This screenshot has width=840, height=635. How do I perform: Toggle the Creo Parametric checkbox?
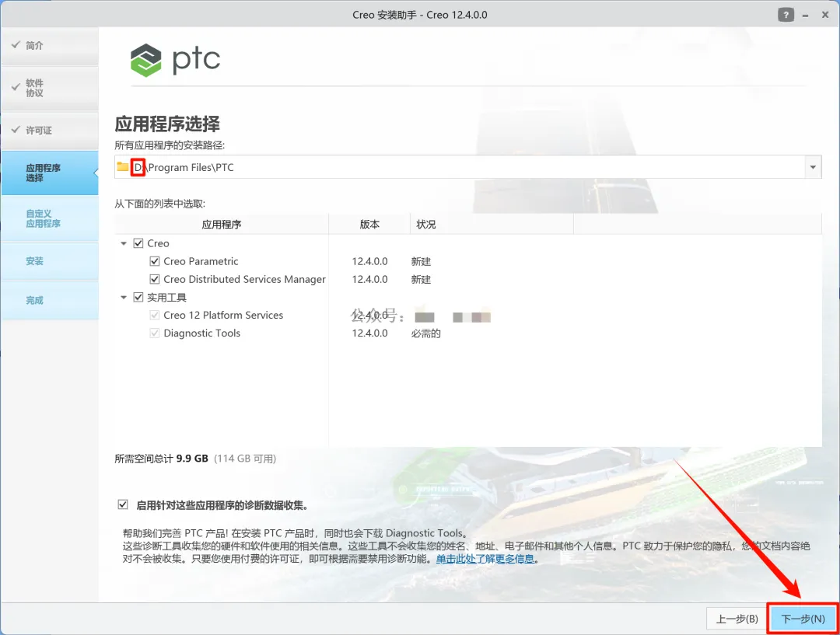(x=155, y=261)
